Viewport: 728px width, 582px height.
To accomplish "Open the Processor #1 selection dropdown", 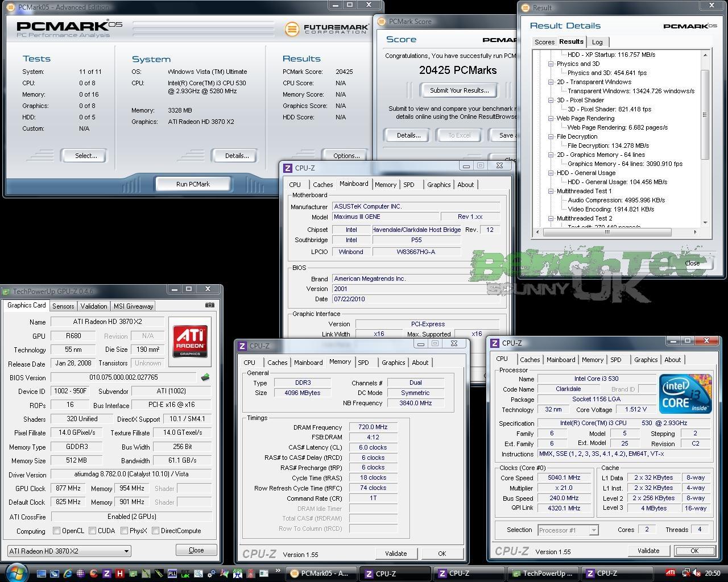I will pyautogui.click(x=568, y=530).
